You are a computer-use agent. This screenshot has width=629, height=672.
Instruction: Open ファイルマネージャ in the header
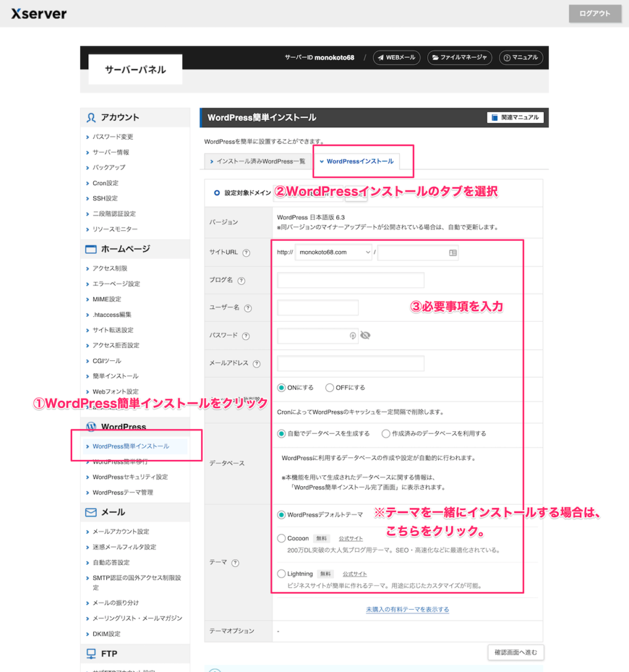tap(460, 58)
